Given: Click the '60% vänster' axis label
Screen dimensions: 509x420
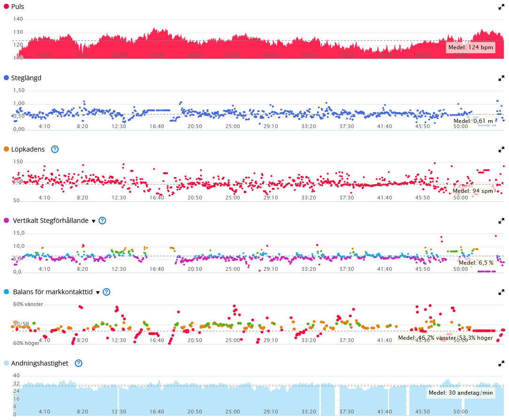Looking at the screenshot, I should coord(28,304).
